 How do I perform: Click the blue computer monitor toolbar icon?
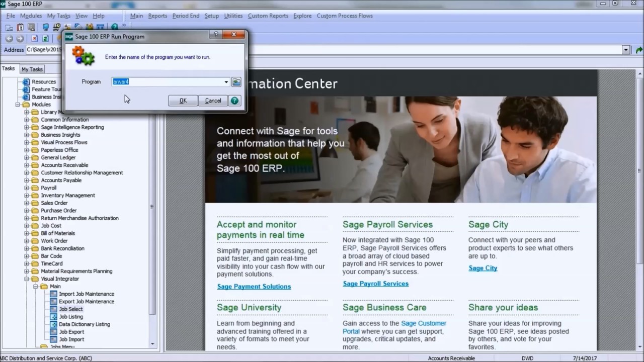coord(46,27)
